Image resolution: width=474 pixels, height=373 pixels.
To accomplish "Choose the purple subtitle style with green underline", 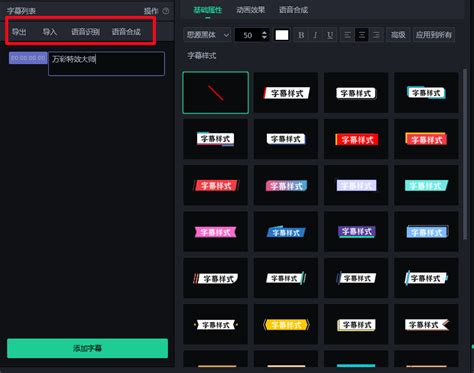I will pos(356,232).
